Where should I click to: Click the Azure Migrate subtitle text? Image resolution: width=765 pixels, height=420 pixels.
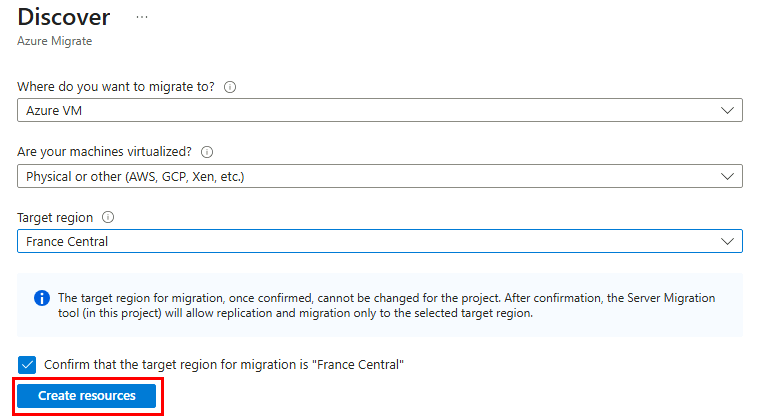click(x=55, y=41)
